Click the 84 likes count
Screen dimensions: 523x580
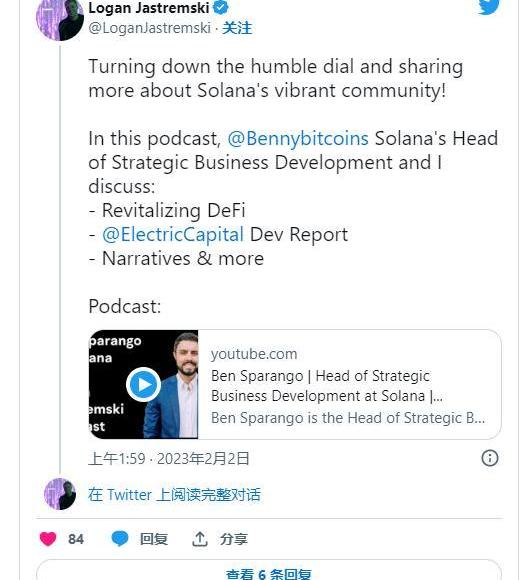click(76, 539)
